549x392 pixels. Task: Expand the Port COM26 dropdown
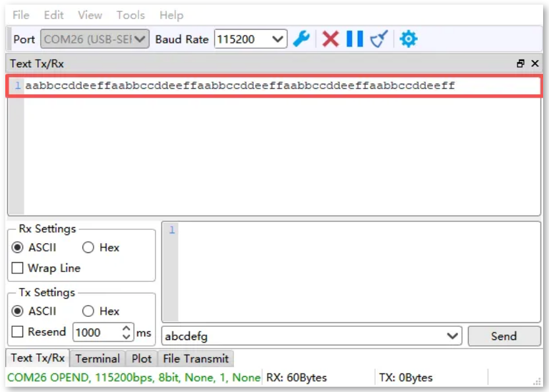coord(140,39)
